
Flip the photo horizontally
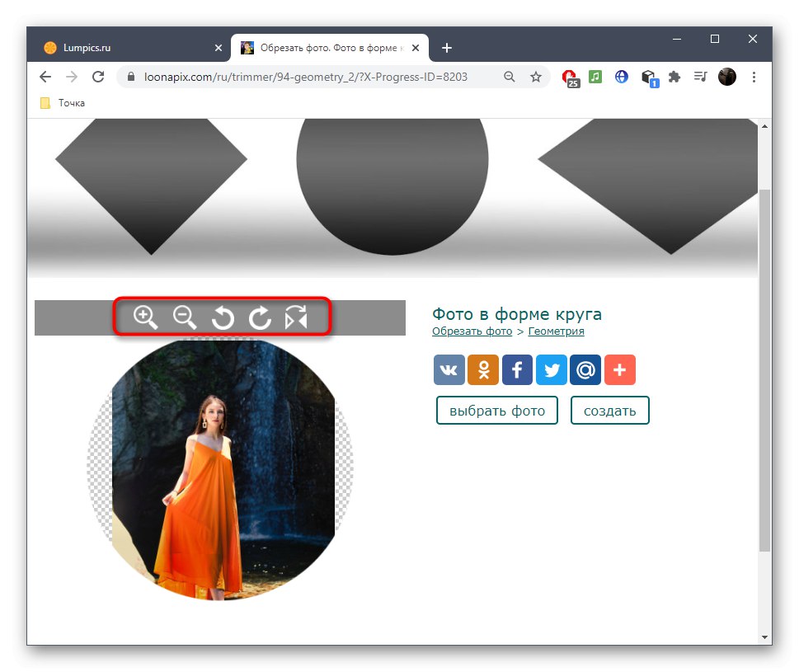(296, 317)
